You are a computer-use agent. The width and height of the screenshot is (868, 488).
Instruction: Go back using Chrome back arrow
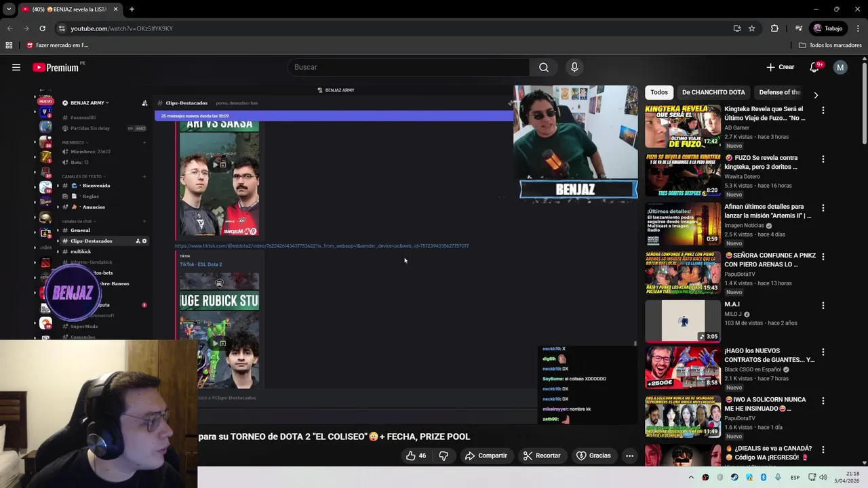coord(9,28)
